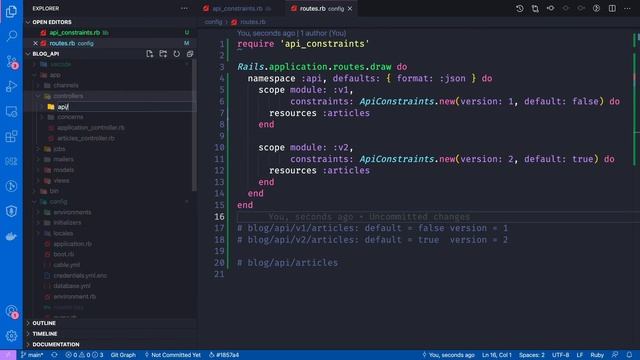Viewport: 640px width, 360px height.
Task: Open the Remote Explorer view
Action: point(11,111)
